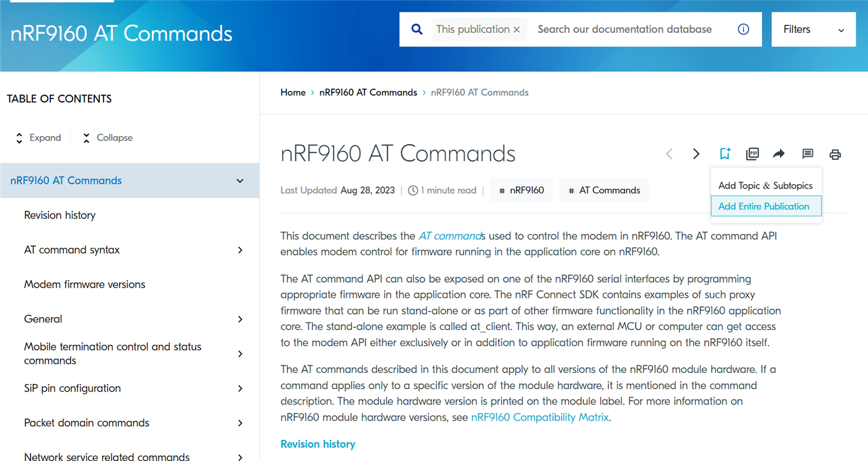868x461 pixels.
Task: Print the page with printer icon
Action: (835, 154)
